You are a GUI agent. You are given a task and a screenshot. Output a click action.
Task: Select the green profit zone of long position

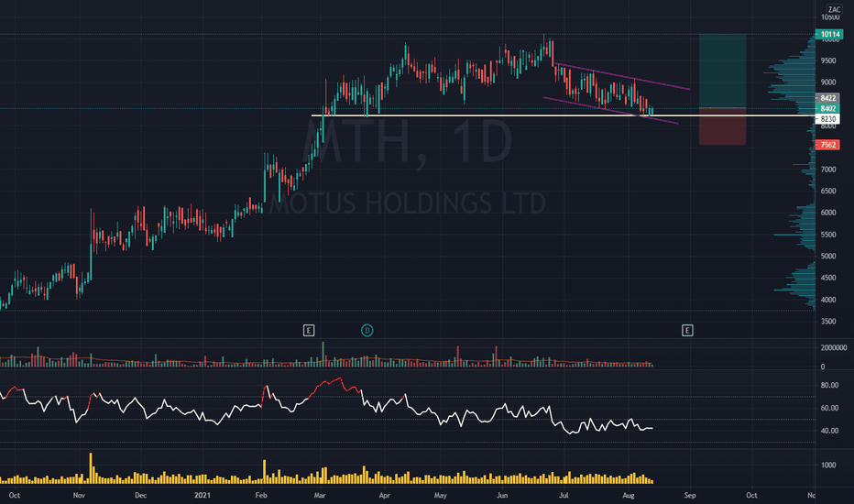pos(723,71)
